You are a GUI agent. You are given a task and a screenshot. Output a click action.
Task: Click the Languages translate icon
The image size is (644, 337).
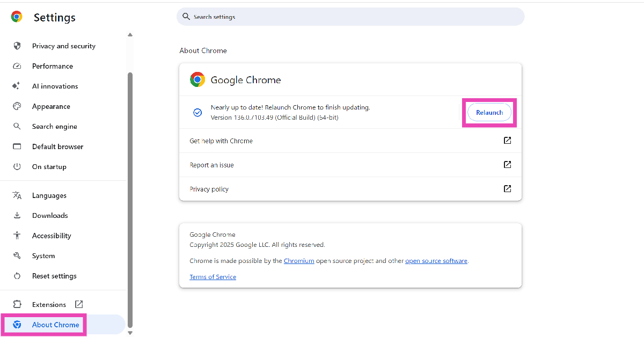click(x=17, y=195)
